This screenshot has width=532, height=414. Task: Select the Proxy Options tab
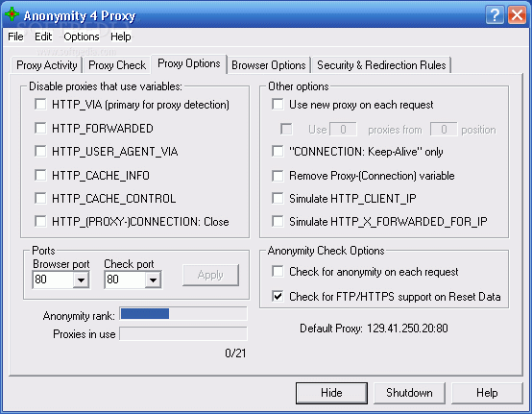pos(189,63)
